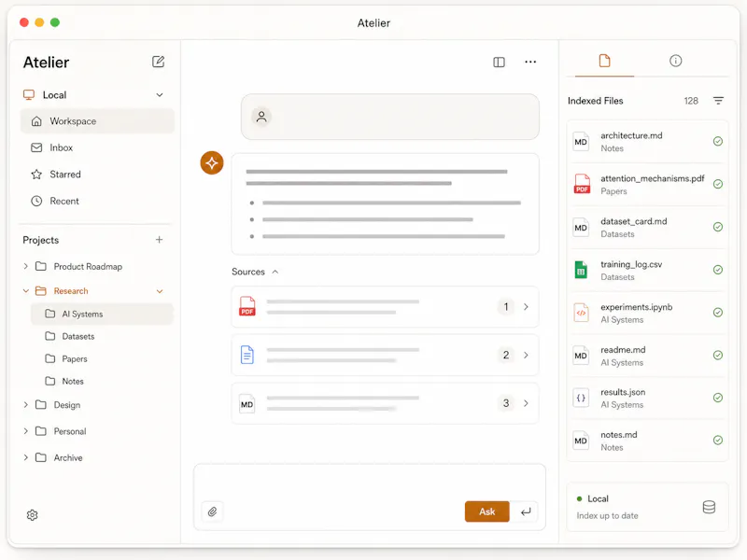Click the readme.md file icon

pos(581,356)
